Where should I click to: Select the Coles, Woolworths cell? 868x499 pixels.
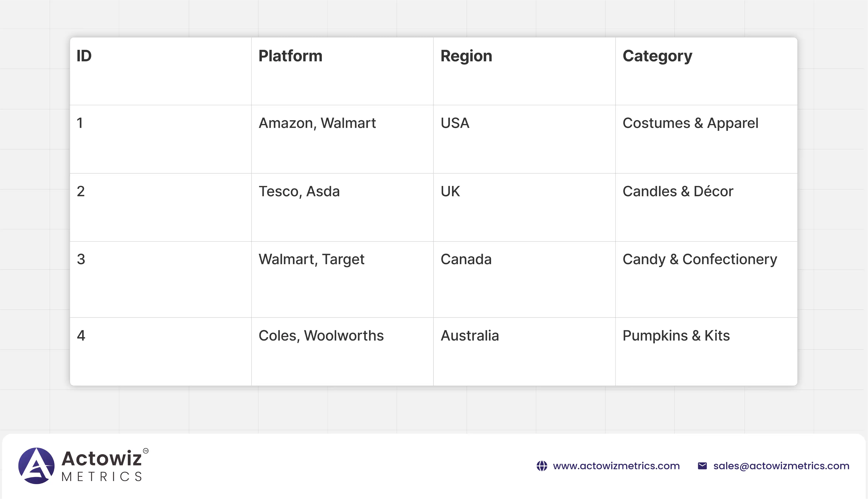pyautogui.click(x=321, y=335)
